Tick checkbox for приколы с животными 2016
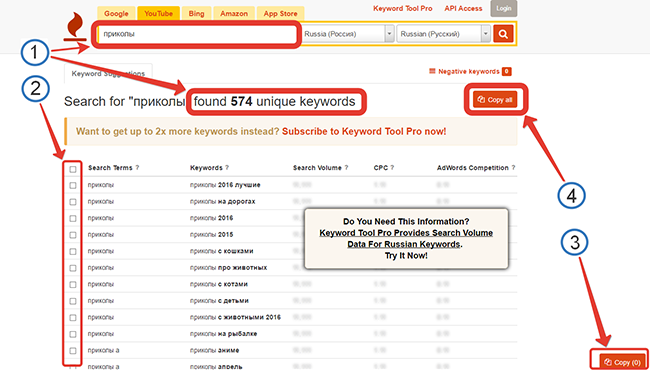The width and height of the screenshot is (650, 370). coord(73,318)
